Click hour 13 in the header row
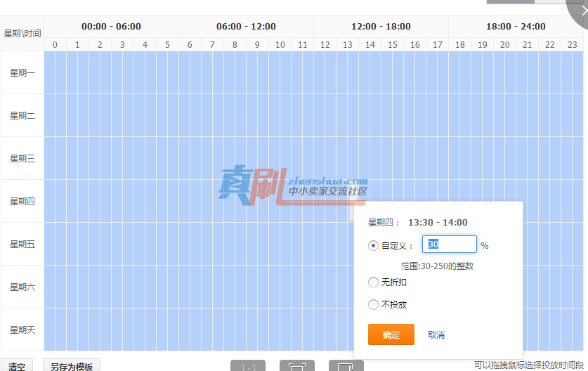The height and width of the screenshot is (371, 588). pyautogui.click(x=348, y=45)
